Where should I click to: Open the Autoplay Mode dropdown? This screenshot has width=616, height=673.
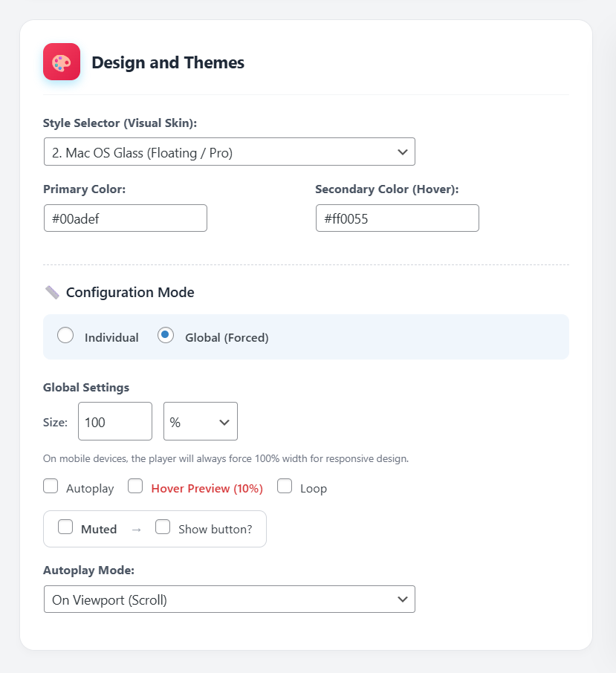pos(229,599)
